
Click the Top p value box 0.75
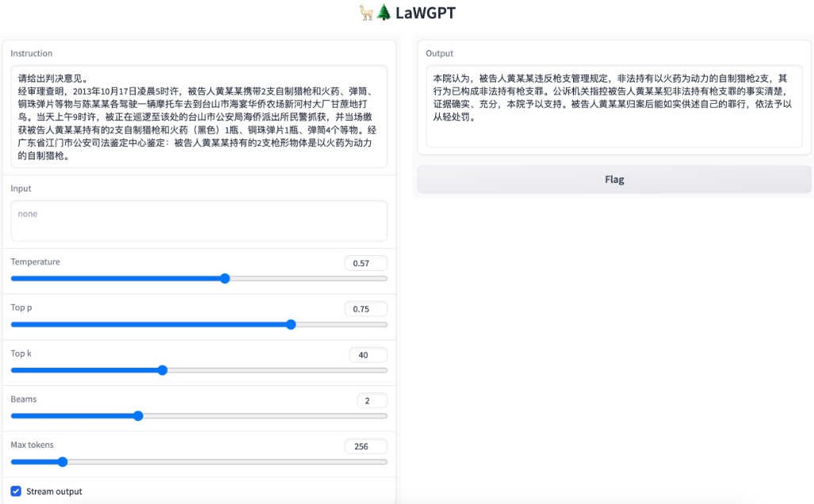366,309
